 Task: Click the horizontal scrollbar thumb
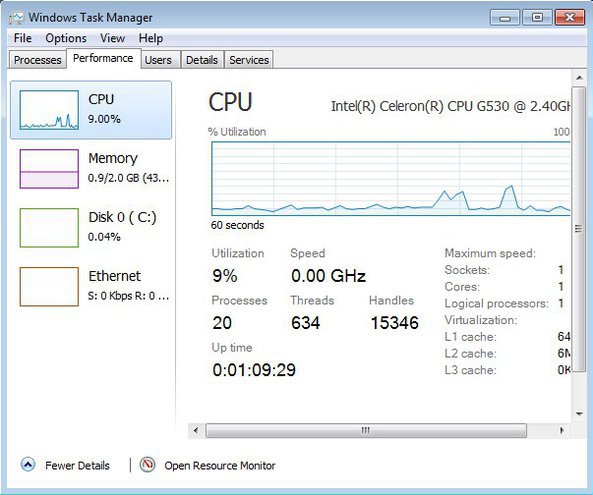pyautogui.click(x=366, y=430)
